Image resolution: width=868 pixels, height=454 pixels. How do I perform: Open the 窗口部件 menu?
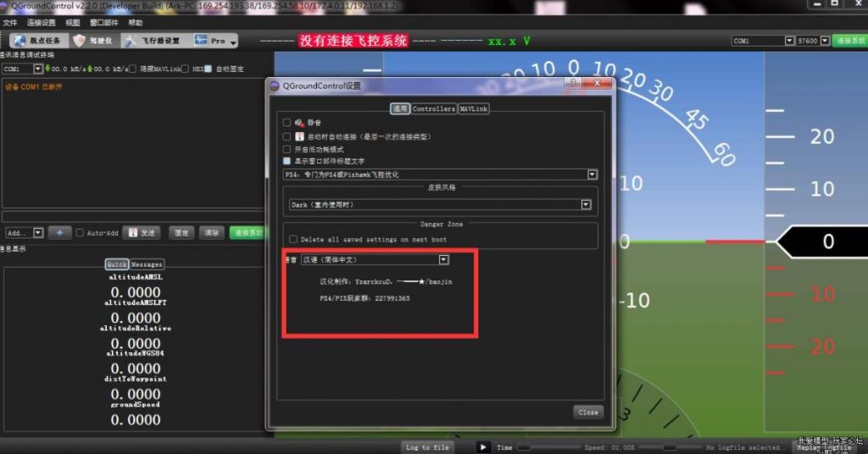(x=104, y=23)
